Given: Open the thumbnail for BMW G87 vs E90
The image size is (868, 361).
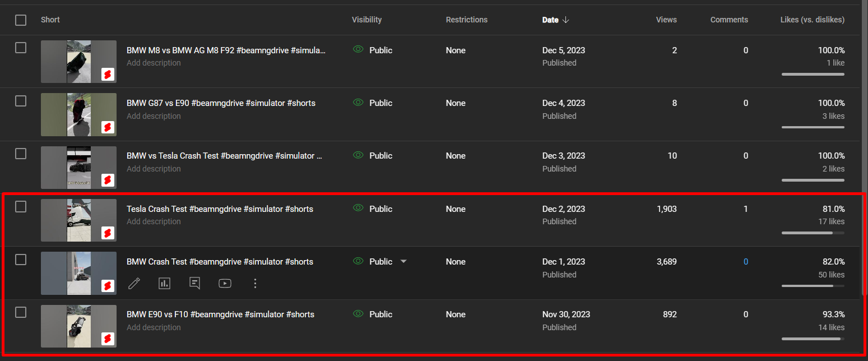Looking at the screenshot, I should (x=79, y=114).
